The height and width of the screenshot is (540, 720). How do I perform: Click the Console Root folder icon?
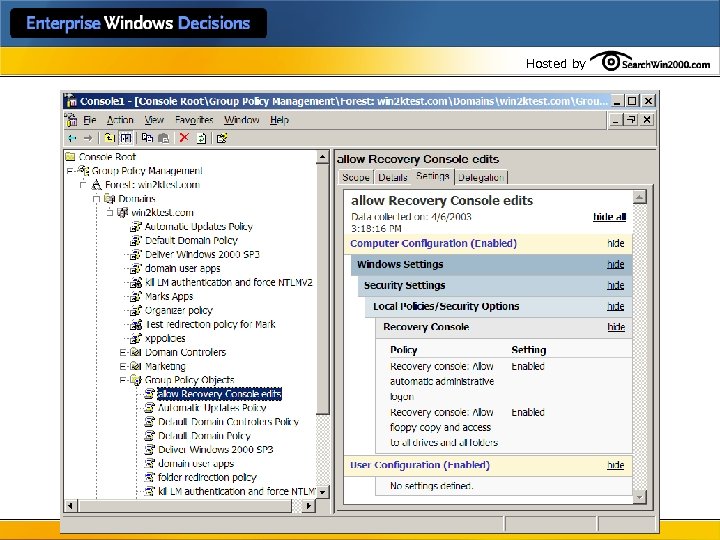(x=70, y=157)
